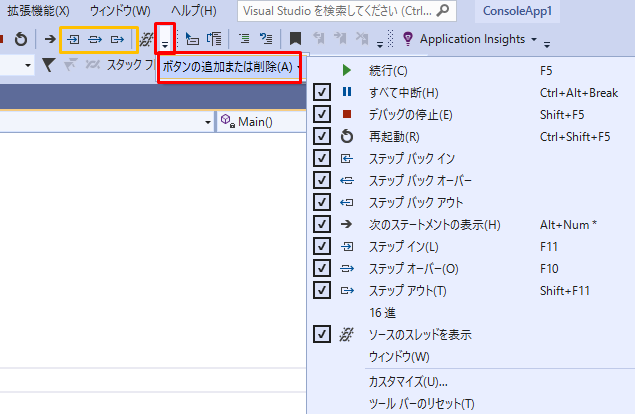Open the 拡張機能(X) menu
635x414 pixels.
point(38,11)
